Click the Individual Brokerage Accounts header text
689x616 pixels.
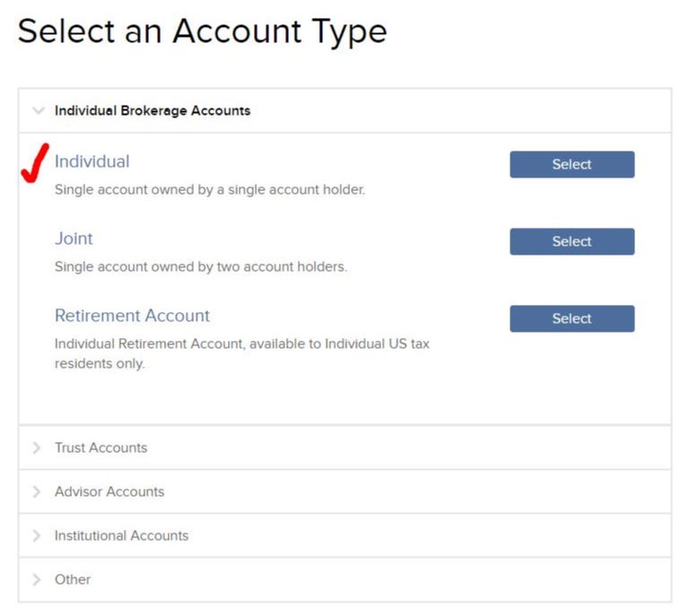(153, 110)
